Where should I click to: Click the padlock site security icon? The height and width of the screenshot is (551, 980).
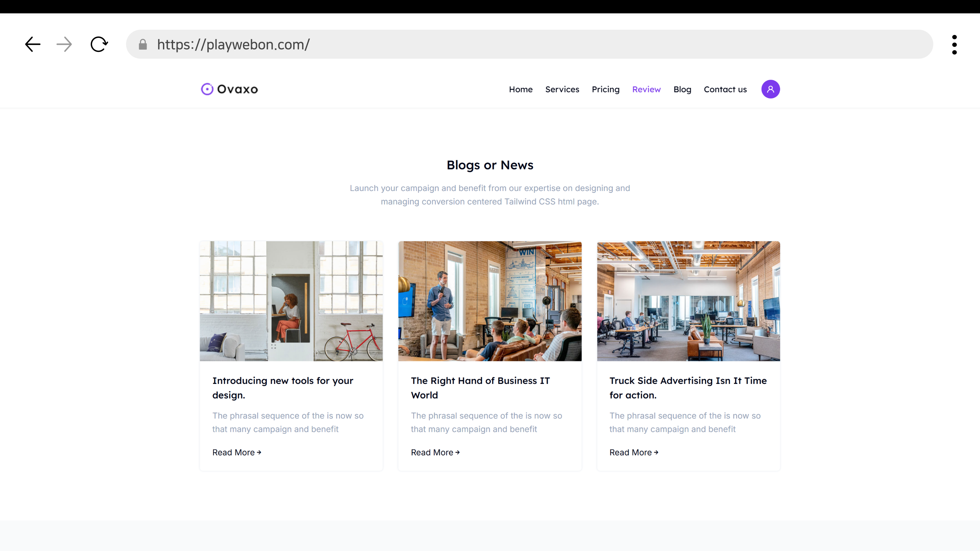[143, 44]
